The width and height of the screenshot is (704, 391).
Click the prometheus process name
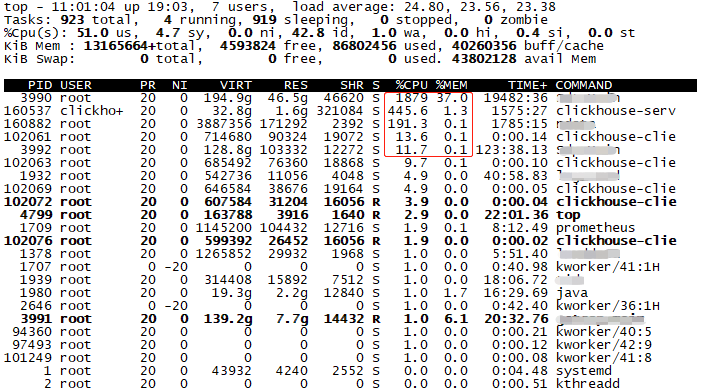[x=595, y=228]
